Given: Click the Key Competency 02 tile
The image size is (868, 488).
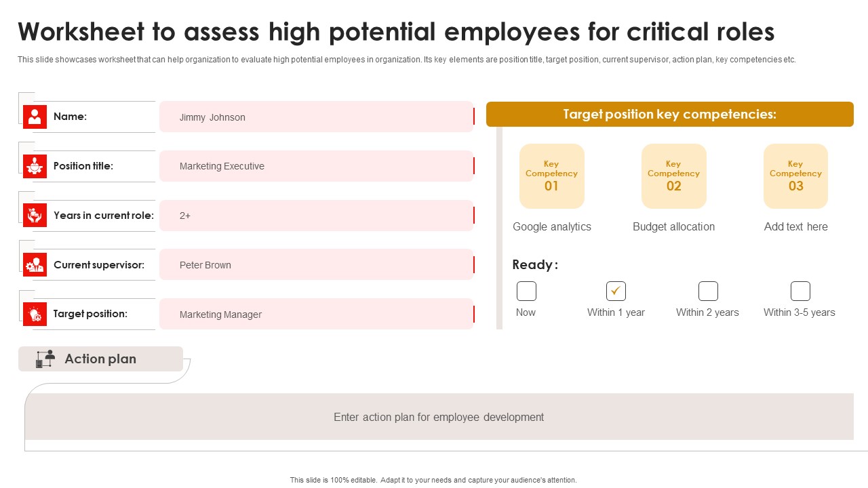Looking at the screenshot, I should 674,176.
